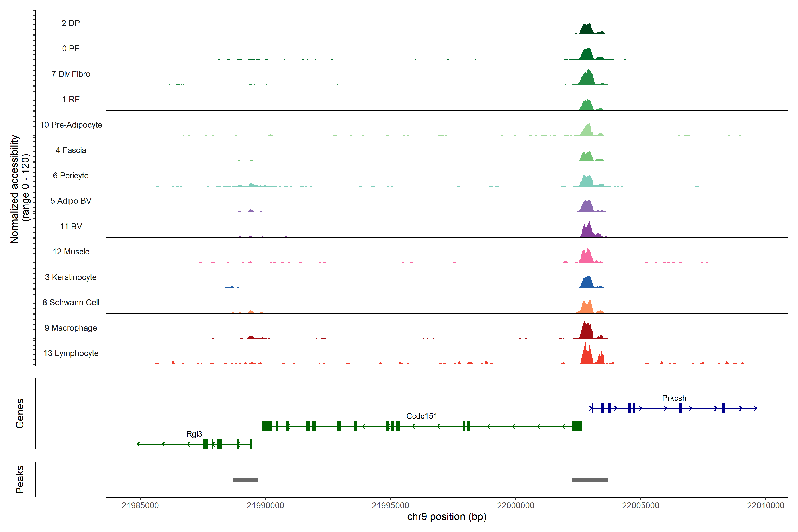Screen dimensions: 798x532
Task: Click the 2 DP track label
Action: [70, 23]
